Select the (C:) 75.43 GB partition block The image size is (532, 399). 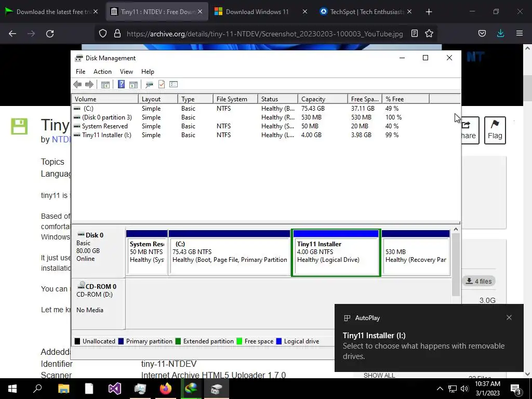point(229,253)
